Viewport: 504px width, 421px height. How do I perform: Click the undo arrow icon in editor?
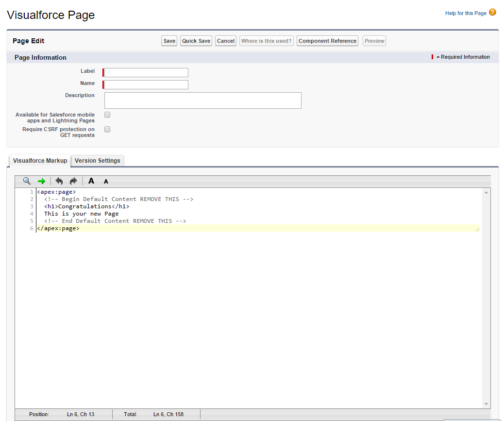[59, 181]
